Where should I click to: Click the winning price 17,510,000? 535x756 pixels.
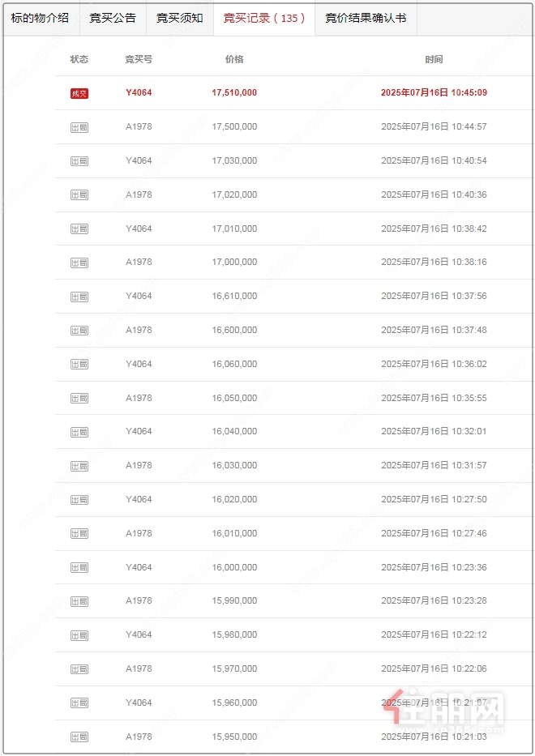(x=234, y=92)
